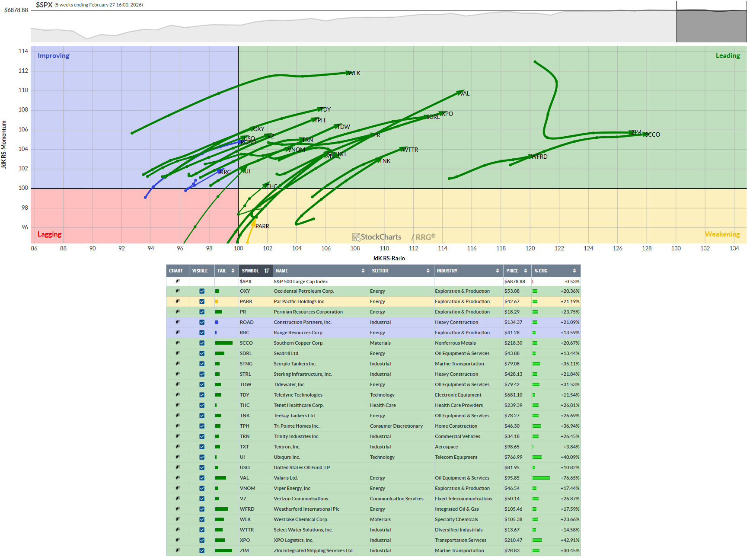This screenshot has width=753, height=560.
Task: Click the dark date-range selector on price chart
Action: 712,26
